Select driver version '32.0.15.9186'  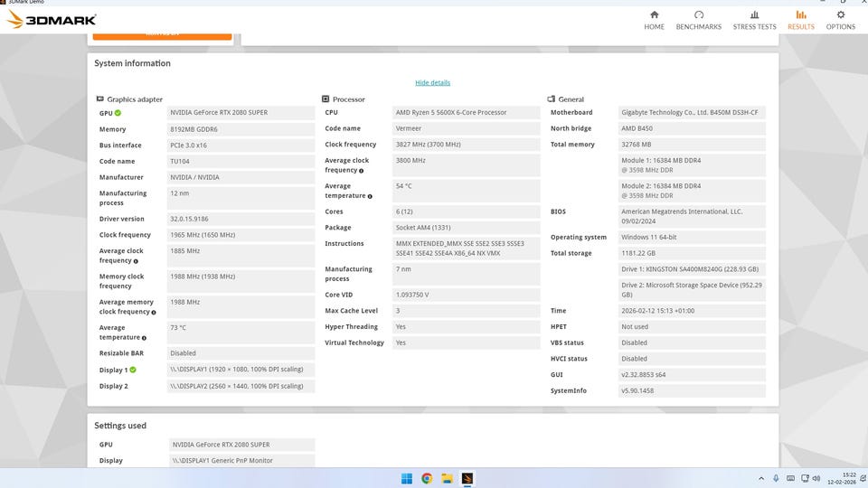pos(241,219)
